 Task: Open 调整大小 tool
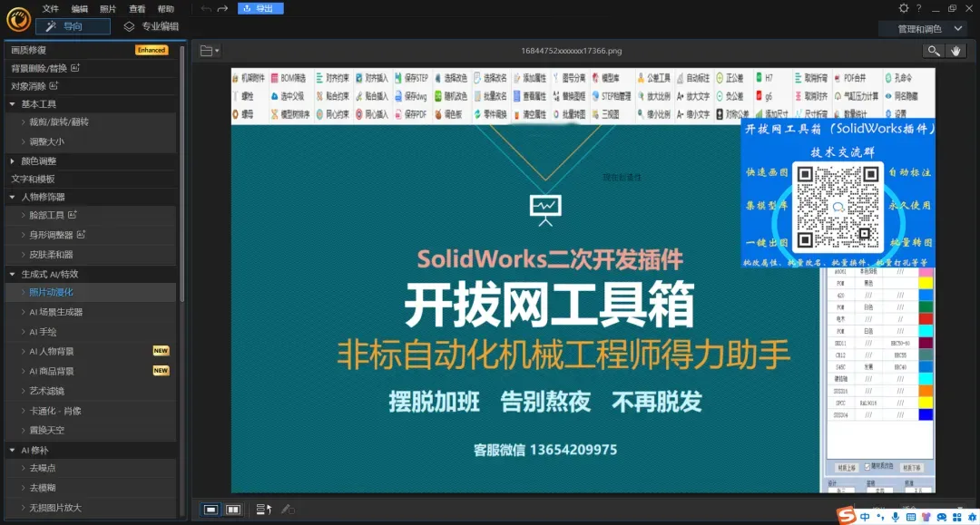(x=91, y=141)
